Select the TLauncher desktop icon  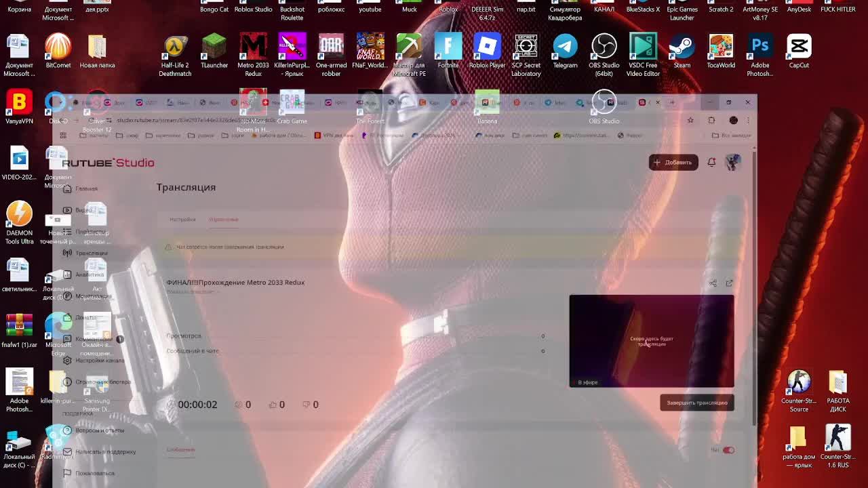click(214, 52)
